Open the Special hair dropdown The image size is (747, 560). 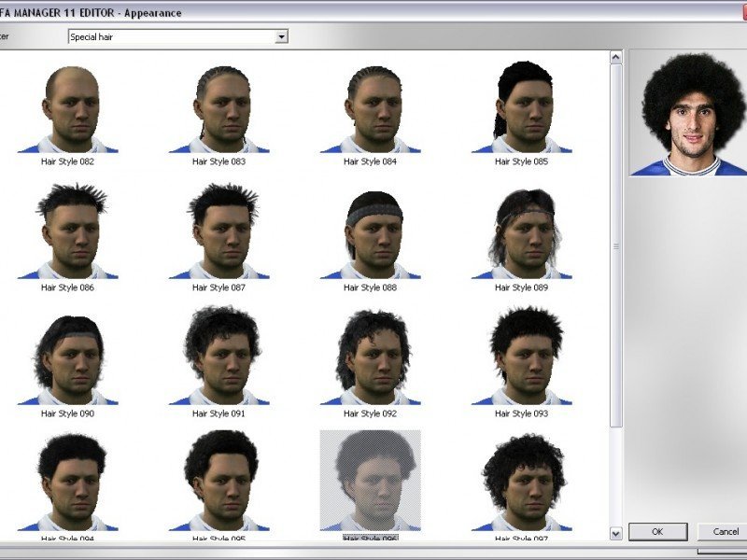pos(171,36)
